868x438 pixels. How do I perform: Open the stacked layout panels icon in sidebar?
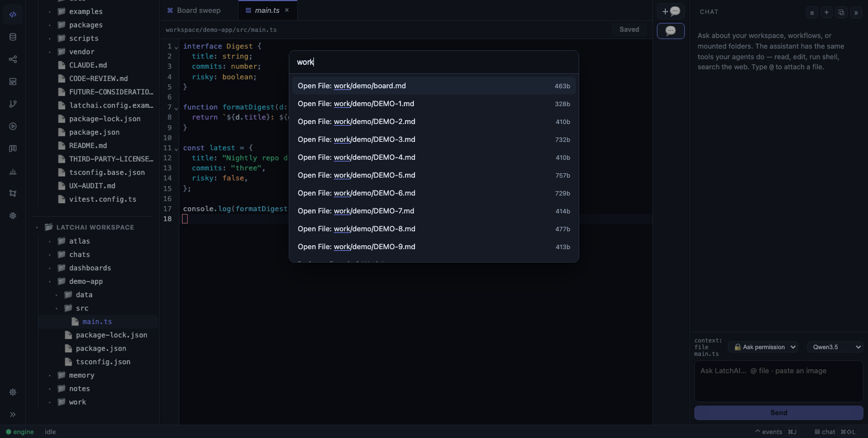[x=13, y=82]
